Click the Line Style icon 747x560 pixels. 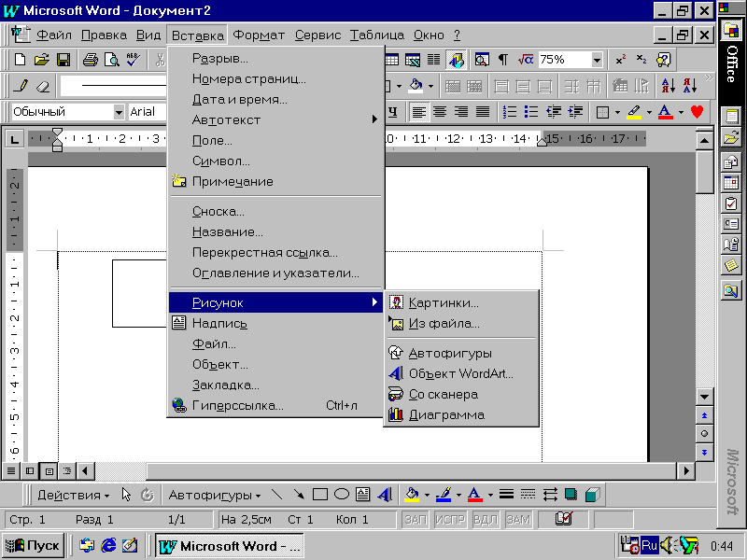point(506,495)
